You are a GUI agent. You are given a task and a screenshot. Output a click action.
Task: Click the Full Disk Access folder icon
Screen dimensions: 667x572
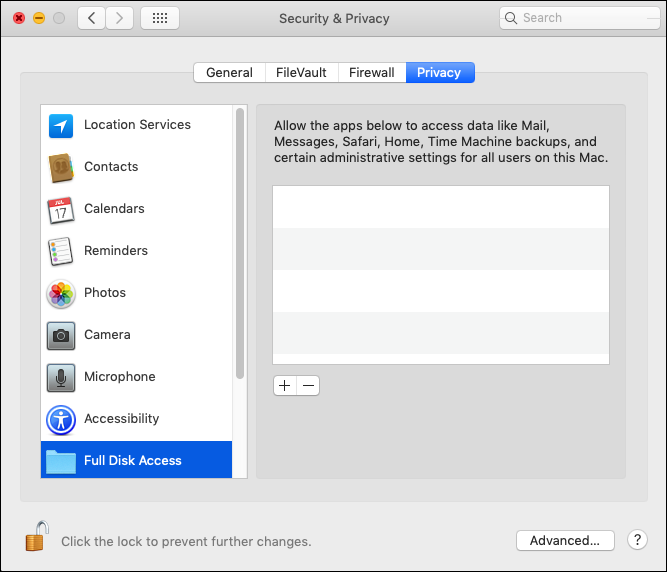(61, 461)
